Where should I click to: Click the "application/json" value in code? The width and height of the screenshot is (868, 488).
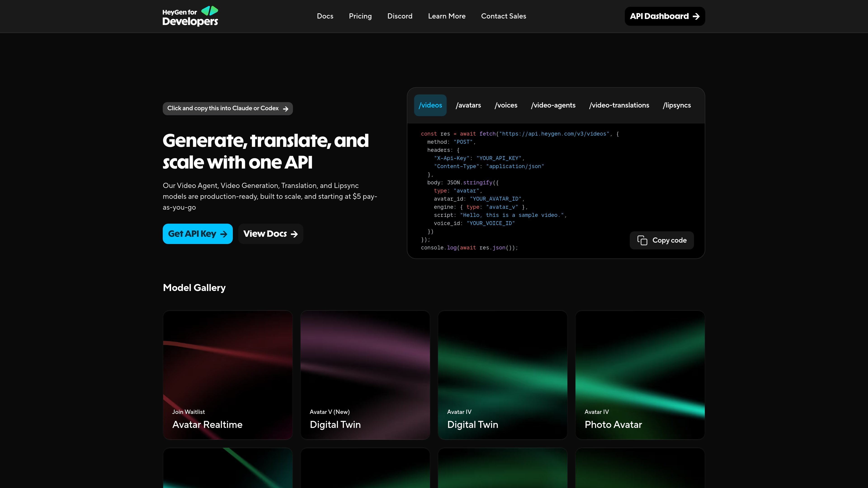point(515,166)
